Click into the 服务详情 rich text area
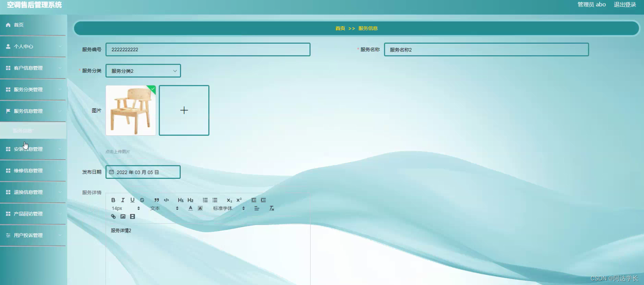This screenshot has height=285, width=644. pyautogui.click(x=208, y=254)
